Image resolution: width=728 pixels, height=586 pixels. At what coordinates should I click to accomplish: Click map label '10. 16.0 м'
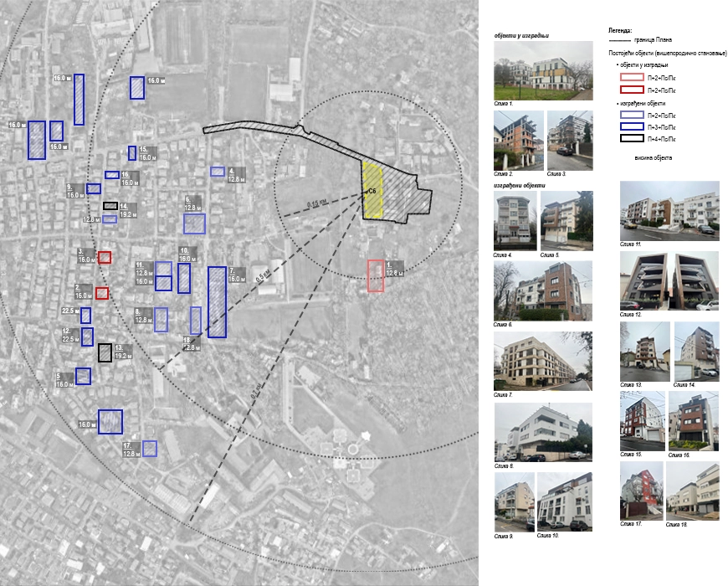(x=187, y=255)
